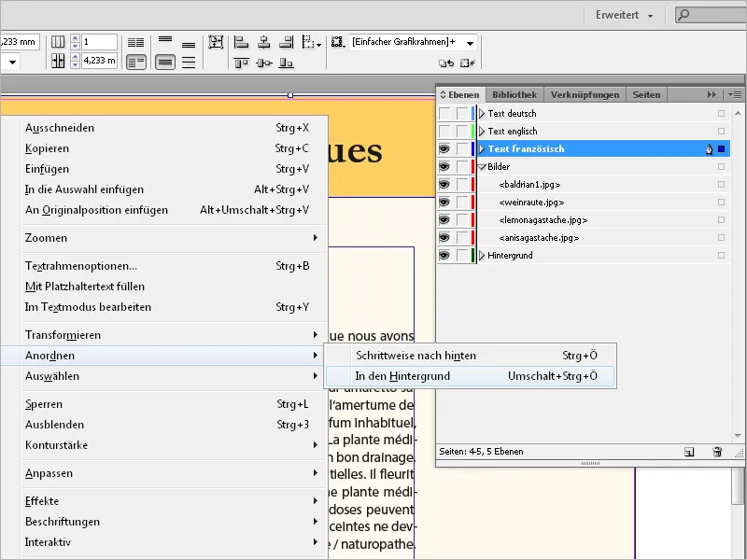
Task: Create a new layer in Ebenen panel
Action: coord(689,452)
